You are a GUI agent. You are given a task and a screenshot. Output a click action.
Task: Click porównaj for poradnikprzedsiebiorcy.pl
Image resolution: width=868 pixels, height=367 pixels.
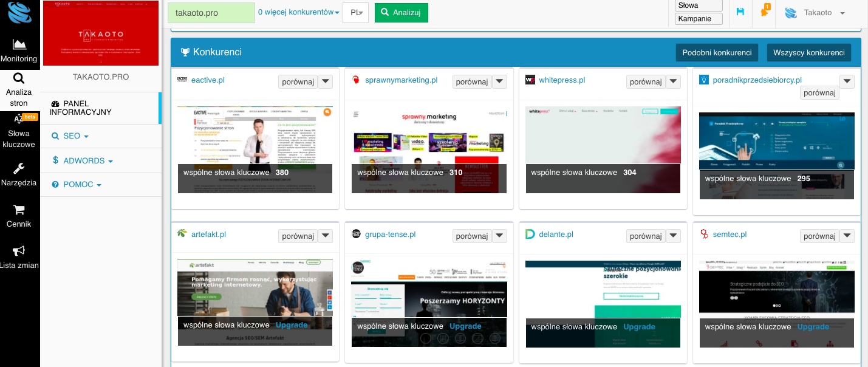point(819,93)
